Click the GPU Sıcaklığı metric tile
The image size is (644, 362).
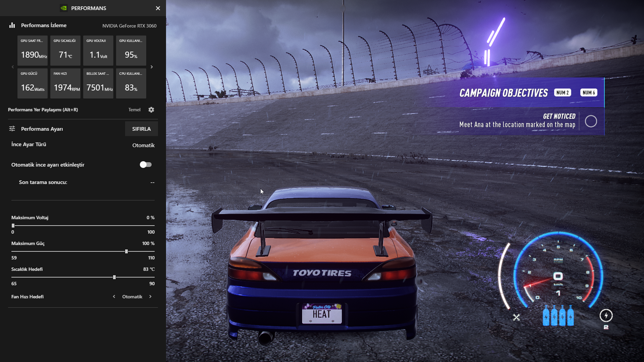pyautogui.click(x=65, y=50)
